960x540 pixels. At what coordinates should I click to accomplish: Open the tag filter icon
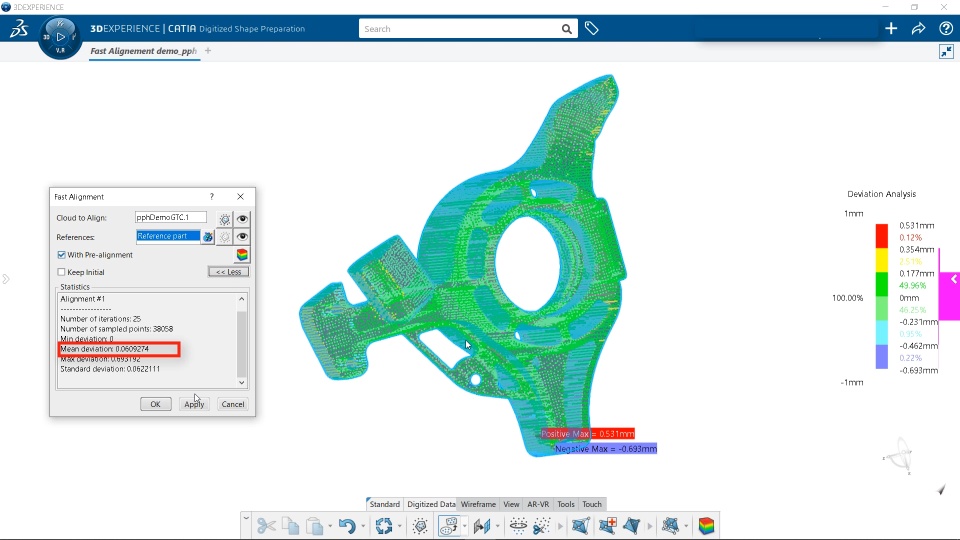coord(591,28)
